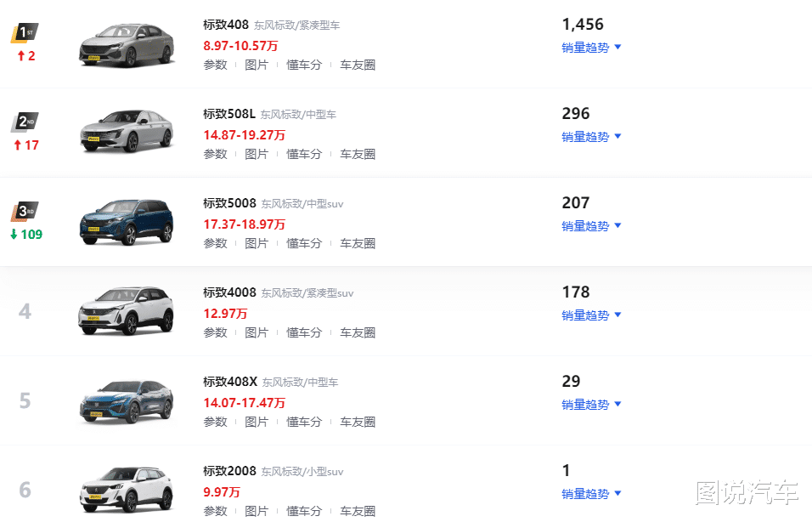
Task: Expand 销量趋势 dropdown for 标致2008
Action: click(591, 493)
